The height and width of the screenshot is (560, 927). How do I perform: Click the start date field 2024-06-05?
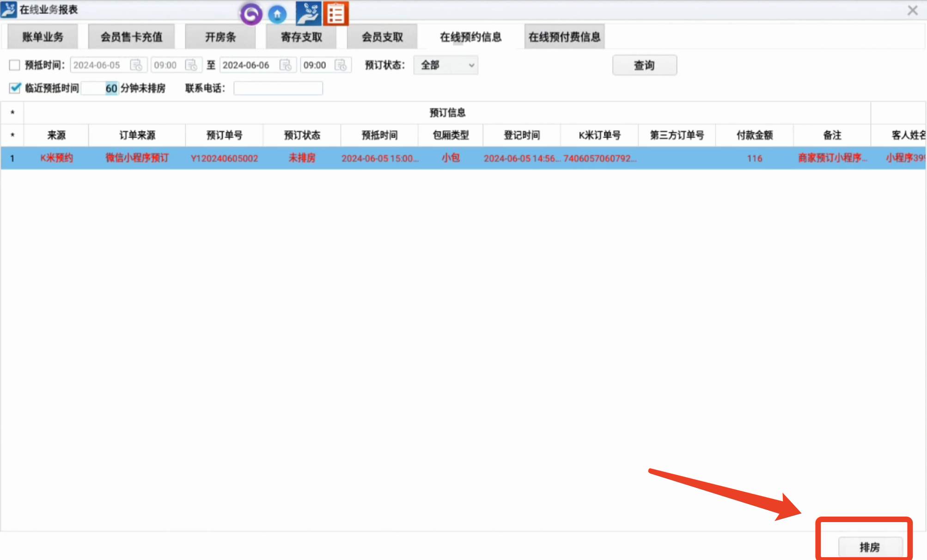pos(109,65)
